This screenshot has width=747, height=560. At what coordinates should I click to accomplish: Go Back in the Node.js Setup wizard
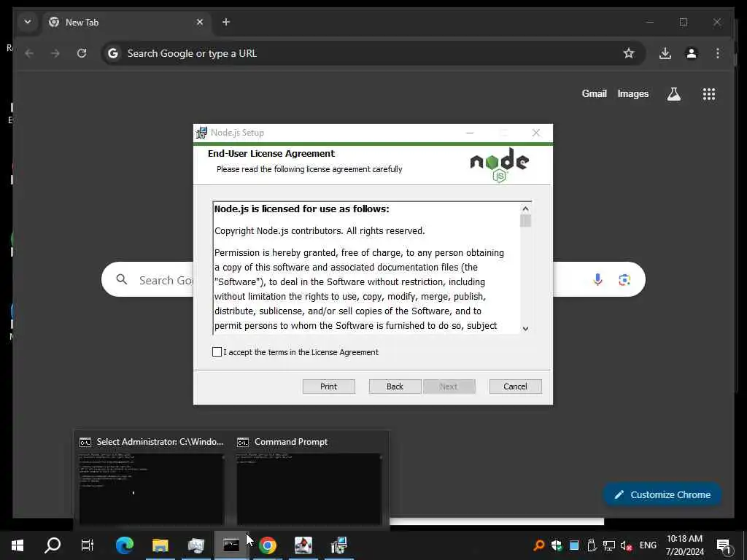pyautogui.click(x=395, y=386)
